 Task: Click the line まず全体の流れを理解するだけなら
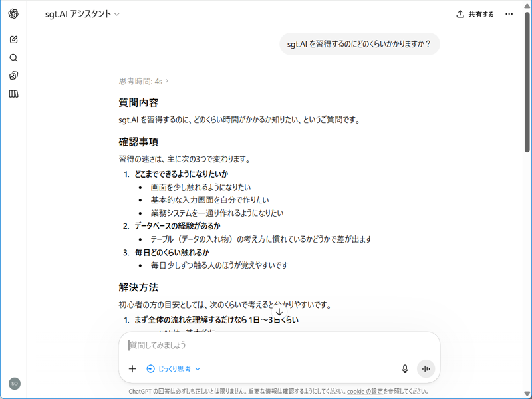pos(217,320)
